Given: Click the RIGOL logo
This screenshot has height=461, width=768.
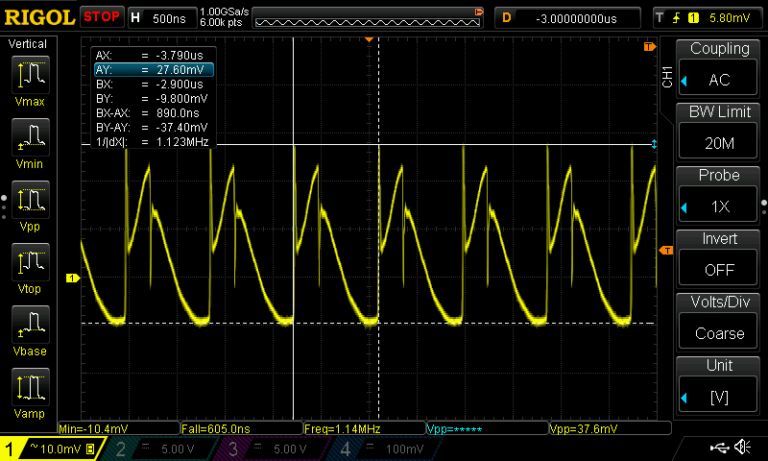Looking at the screenshot, I should (38, 17).
